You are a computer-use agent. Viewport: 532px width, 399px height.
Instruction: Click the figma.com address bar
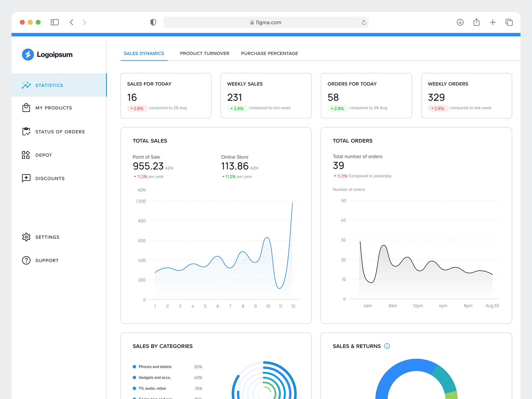tap(266, 22)
